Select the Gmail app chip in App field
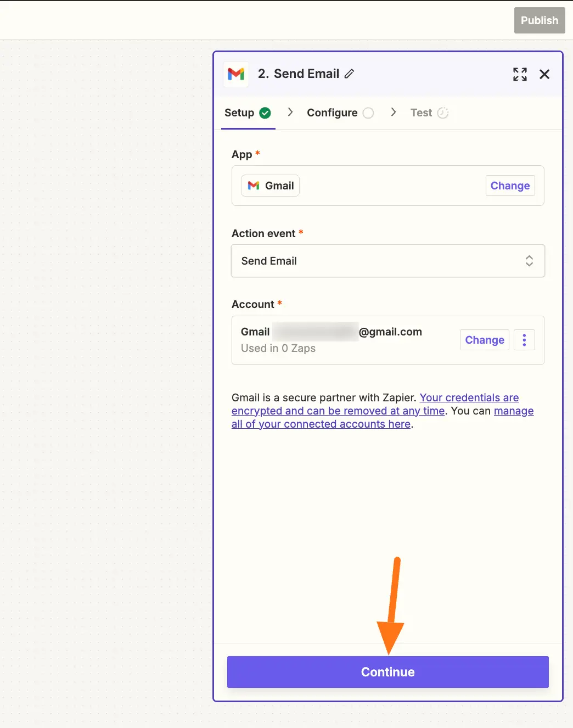Viewport: 573px width, 728px height. 271,186
